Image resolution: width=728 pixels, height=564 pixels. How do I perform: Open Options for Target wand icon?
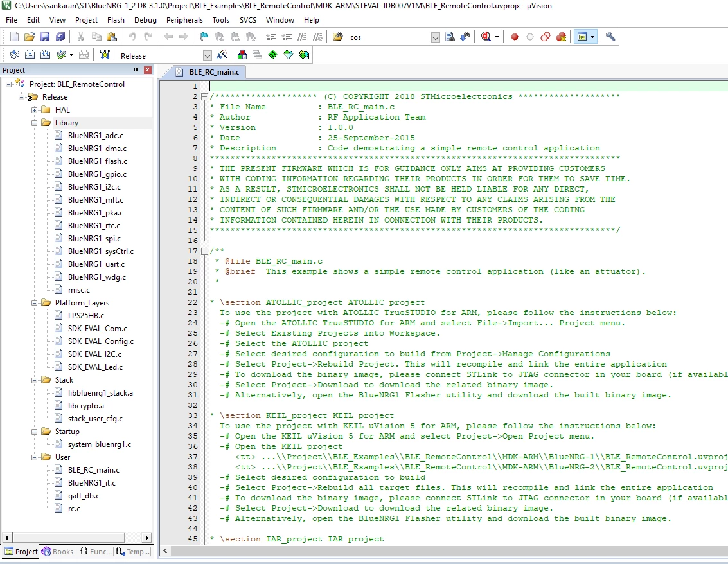[x=222, y=55]
